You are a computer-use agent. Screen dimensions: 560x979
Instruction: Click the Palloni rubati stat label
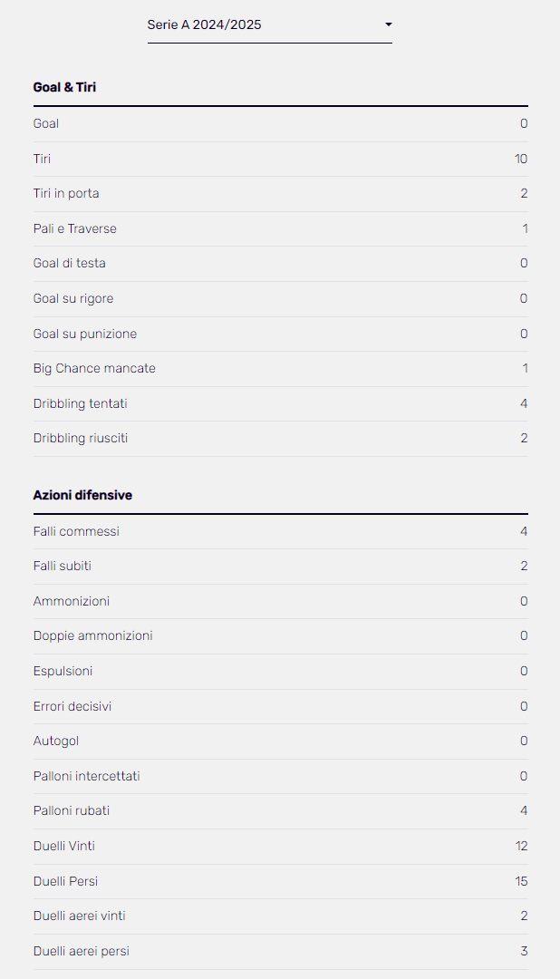point(72,811)
